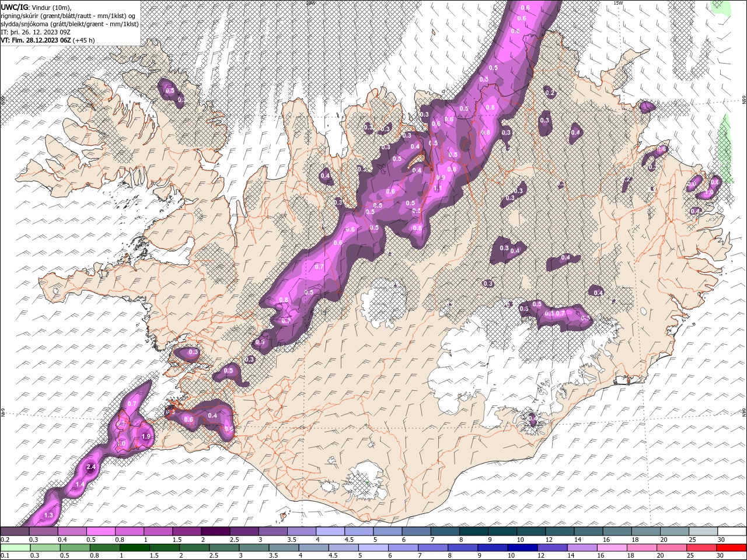The height and width of the screenshot is (560, 747).
Task: Click the 0.2 value on the map in northeast Iceland
Action: [x=550, y=93]
